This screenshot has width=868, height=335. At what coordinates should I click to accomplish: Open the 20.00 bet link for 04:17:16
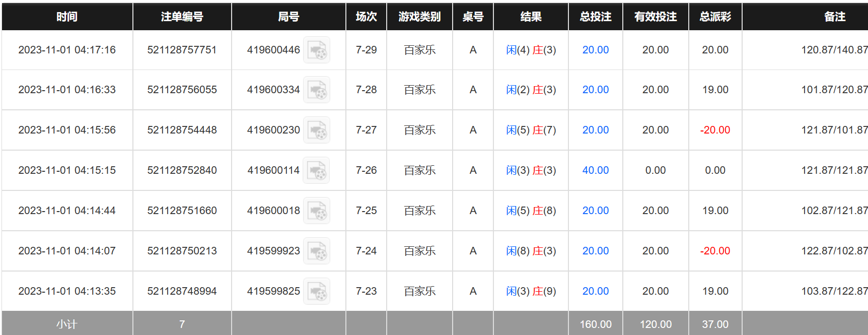click(595, 50)
